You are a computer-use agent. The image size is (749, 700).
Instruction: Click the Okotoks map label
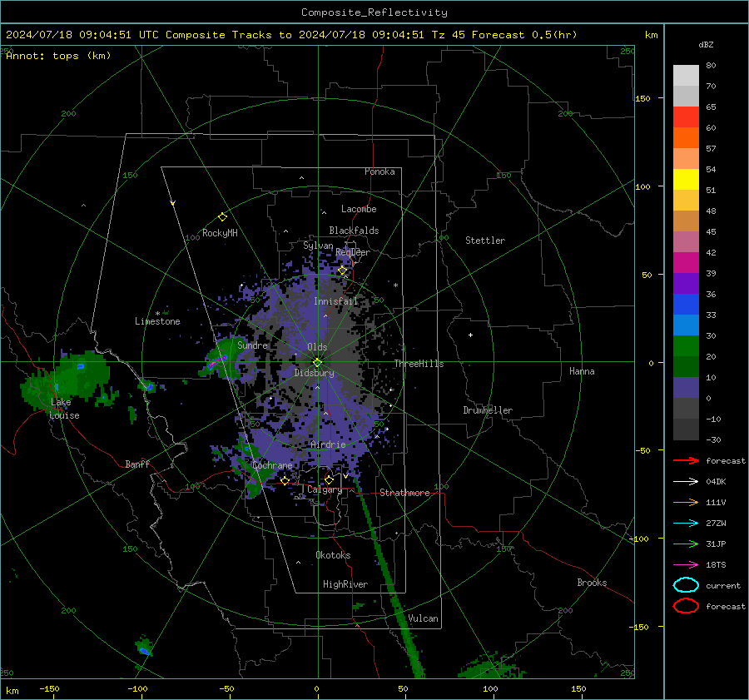(x=333, y=555)
